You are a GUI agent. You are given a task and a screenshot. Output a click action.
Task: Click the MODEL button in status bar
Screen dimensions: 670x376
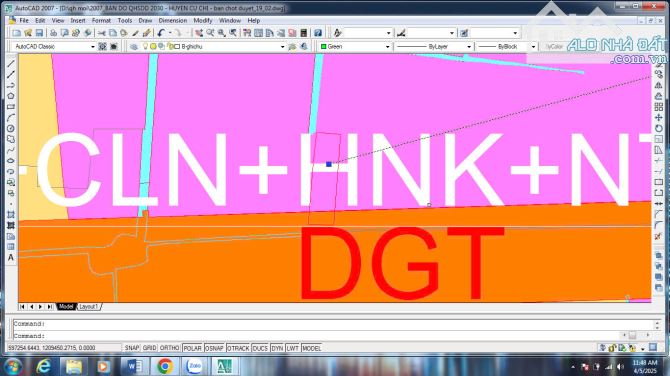tap(311, 348)
